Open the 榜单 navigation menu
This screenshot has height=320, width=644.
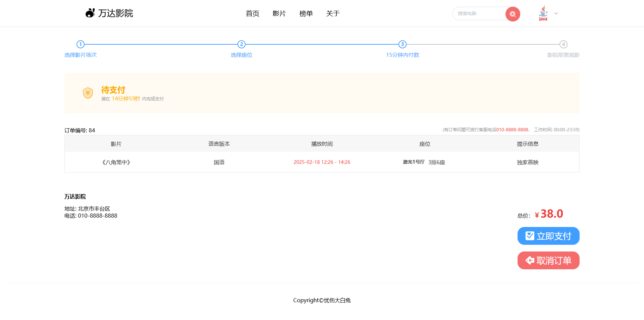(306, 13)
